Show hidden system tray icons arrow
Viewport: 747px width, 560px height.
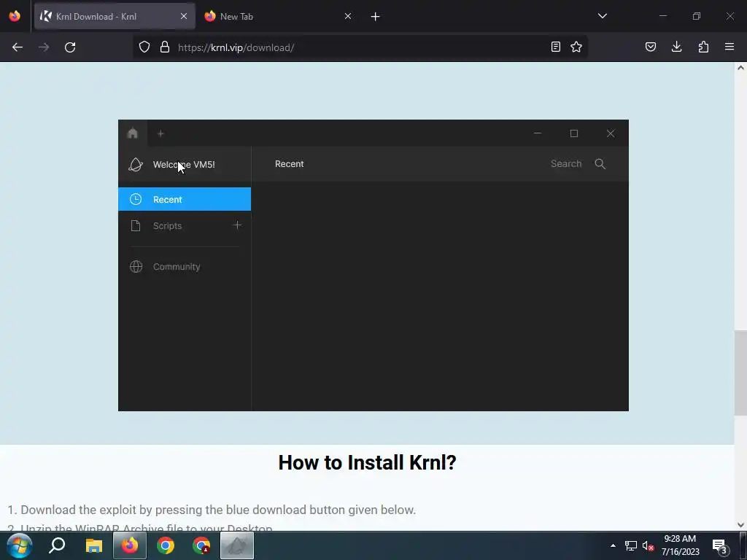pyautogui.click(x=613, y=545)
